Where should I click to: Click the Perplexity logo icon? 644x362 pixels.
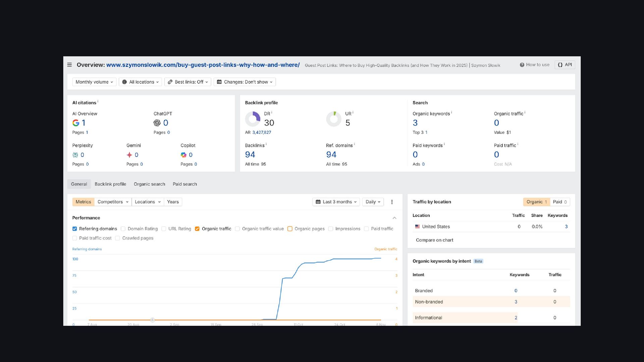pos(75,155)
